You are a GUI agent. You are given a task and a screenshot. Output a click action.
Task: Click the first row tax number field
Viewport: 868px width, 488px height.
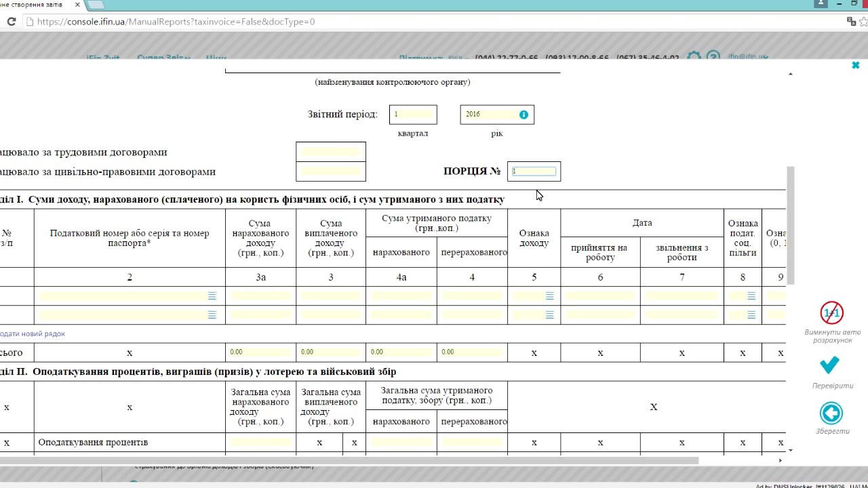[x=123, y=296]
